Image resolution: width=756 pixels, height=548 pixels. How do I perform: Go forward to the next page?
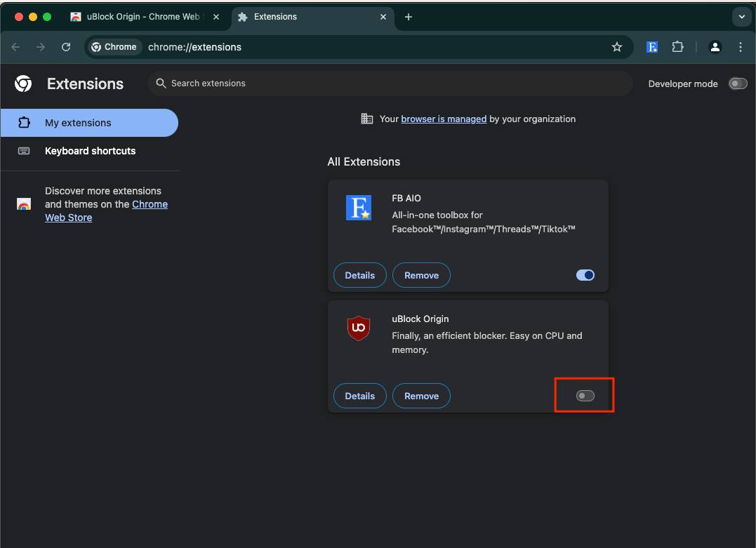41,47
